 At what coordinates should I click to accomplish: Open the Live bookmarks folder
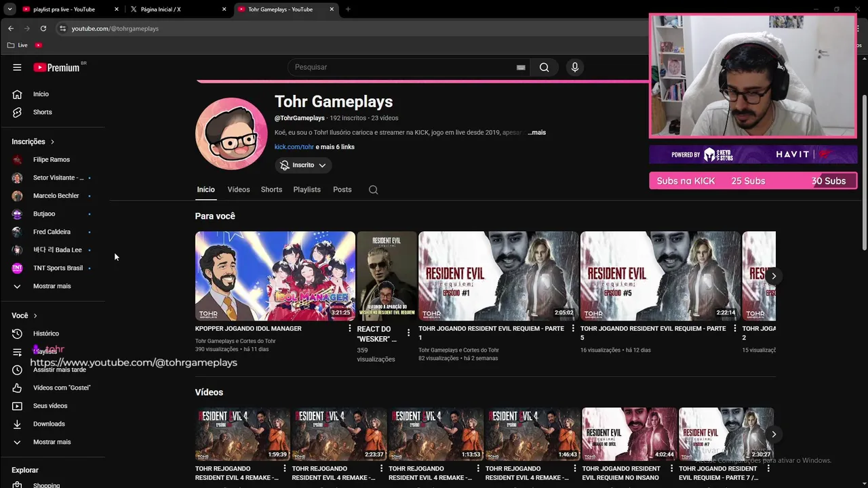click(x=18, y=45)
